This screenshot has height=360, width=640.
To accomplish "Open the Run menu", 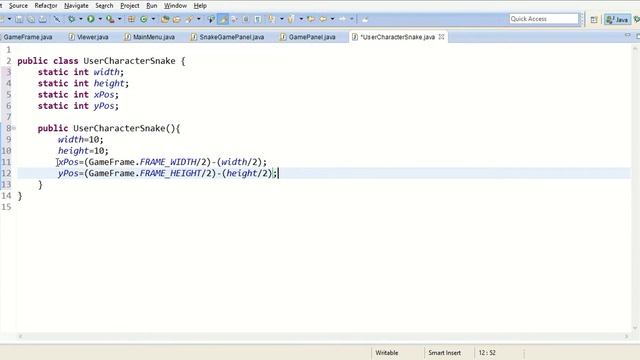I will coord(151,6).
